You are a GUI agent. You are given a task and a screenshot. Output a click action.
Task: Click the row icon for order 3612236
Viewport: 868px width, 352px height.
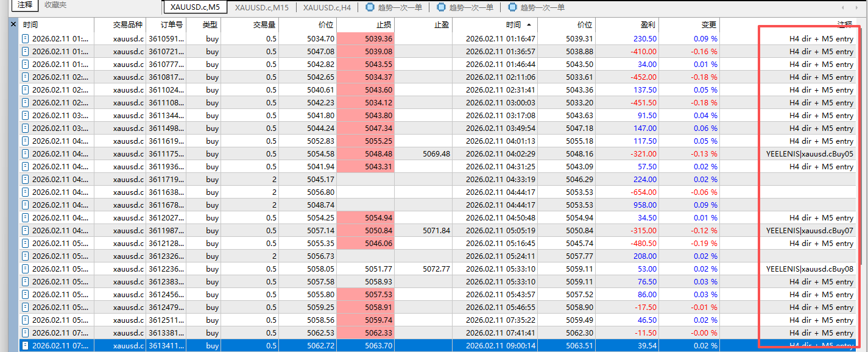tap(26, 269)
